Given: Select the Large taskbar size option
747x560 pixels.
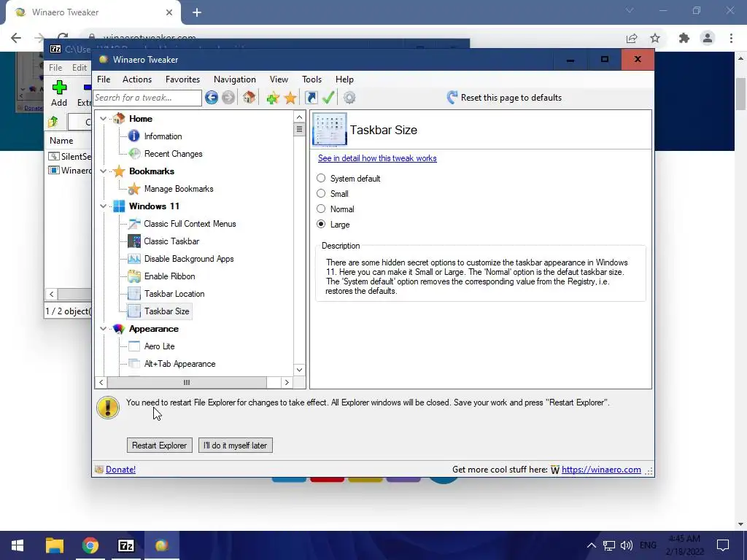Looking at the screenshot, I should 321,224.
